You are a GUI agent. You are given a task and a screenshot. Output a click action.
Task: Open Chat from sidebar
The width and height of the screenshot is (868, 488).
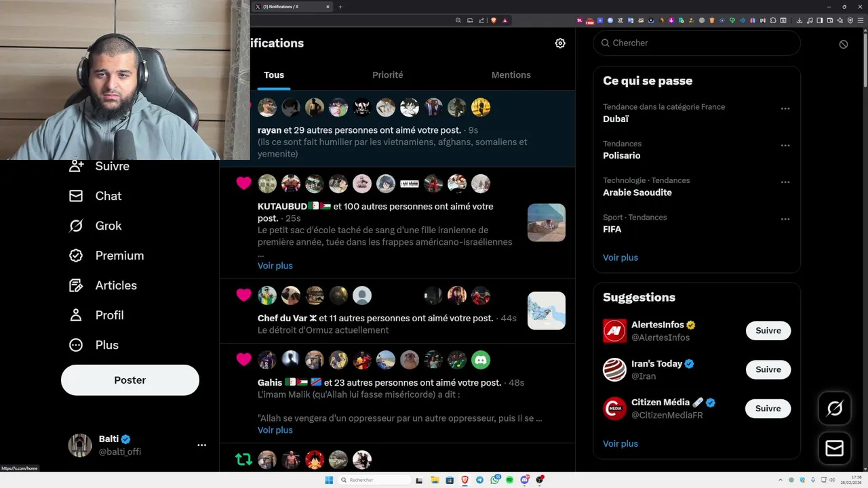point(95,196)
